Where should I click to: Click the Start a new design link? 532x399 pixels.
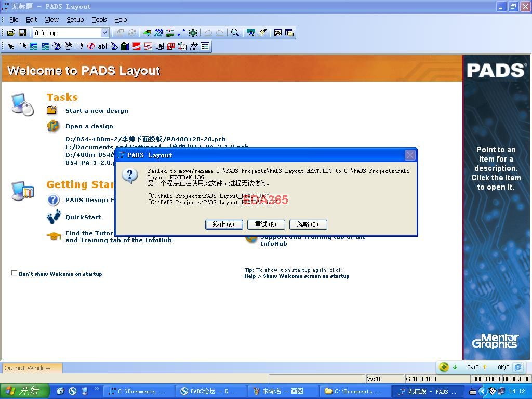[x=97, y=111]
